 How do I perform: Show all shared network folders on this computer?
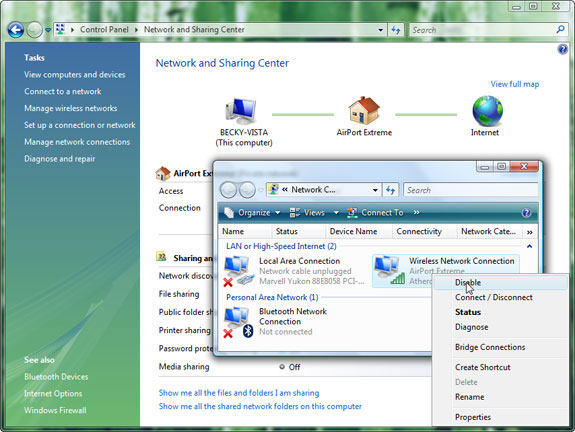coord(260,406)
